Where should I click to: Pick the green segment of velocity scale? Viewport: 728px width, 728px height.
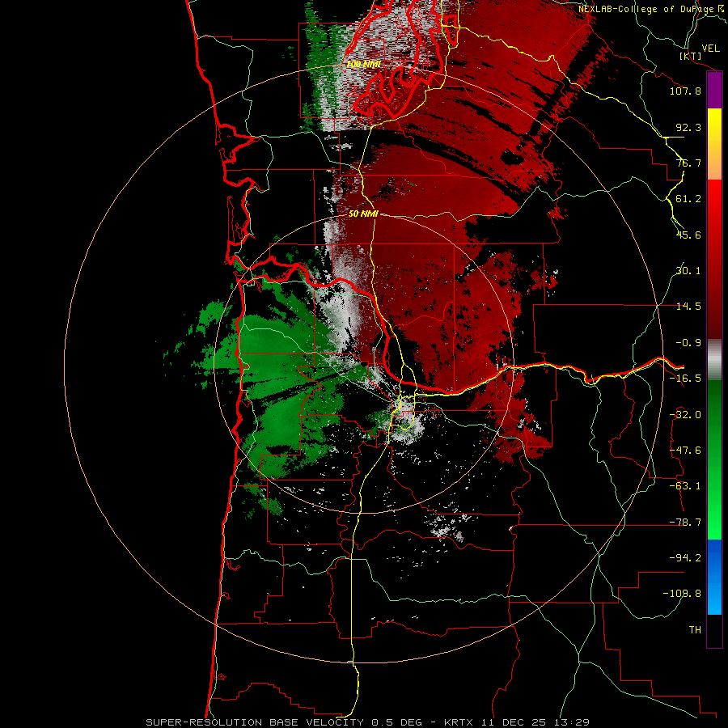pyautogui.click(x=714, y=459)
